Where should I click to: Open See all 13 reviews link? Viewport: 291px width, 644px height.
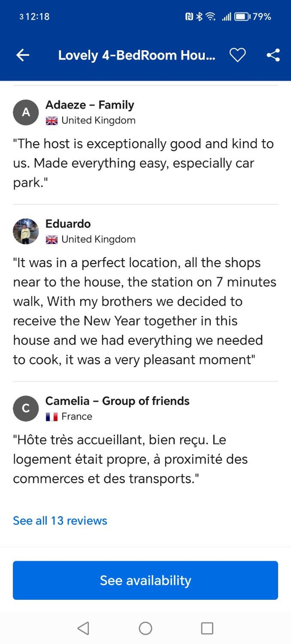pyautogui.click(x=60, y=520)
